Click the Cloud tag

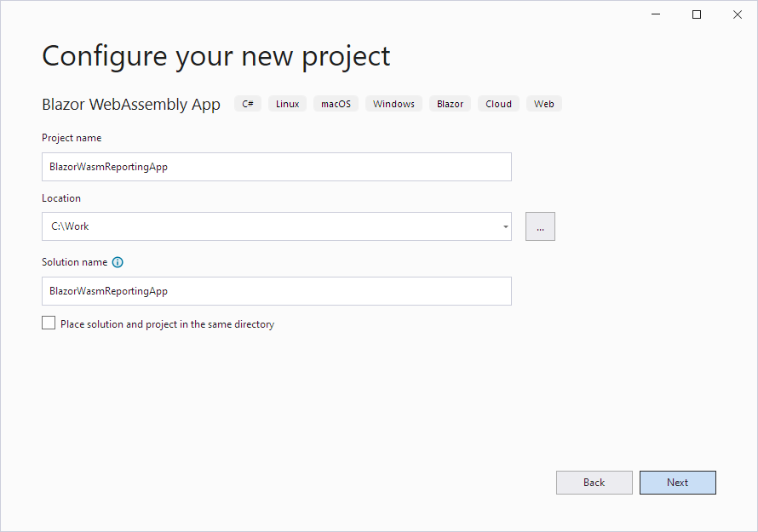pos(498,104)
